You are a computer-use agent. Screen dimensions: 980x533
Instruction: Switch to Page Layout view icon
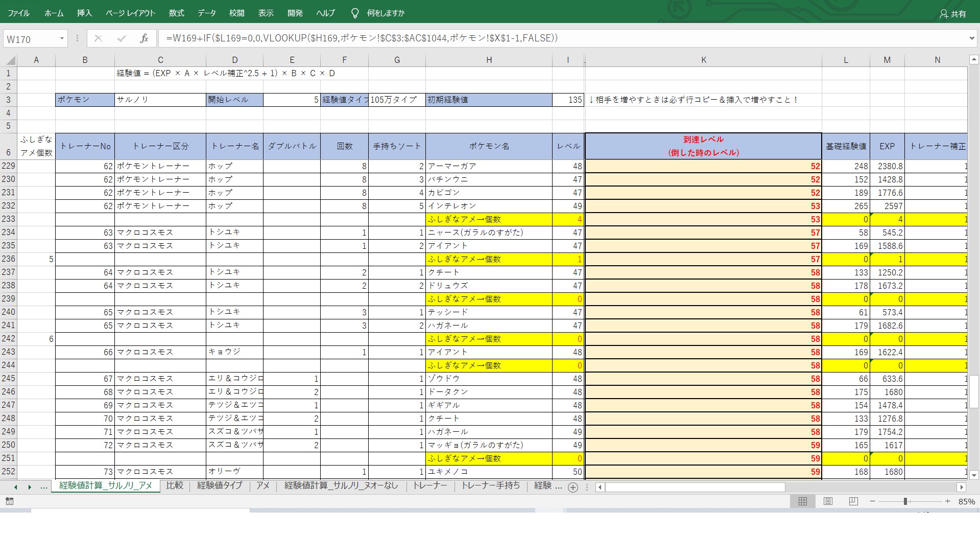click(x=828, y=501)
